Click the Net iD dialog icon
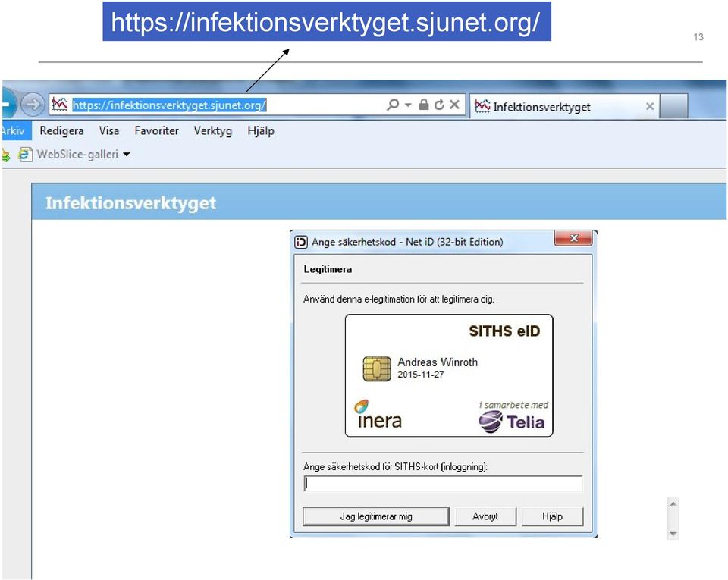Image resolution: width=728 pixels, height=580 pixels. pos(301,242)
